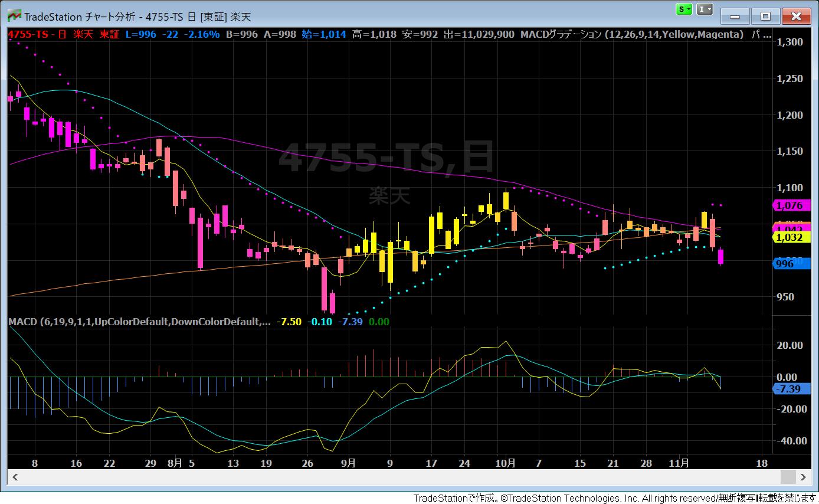
Task: Click the -2.16% change value
Action: tap(202, 34)
